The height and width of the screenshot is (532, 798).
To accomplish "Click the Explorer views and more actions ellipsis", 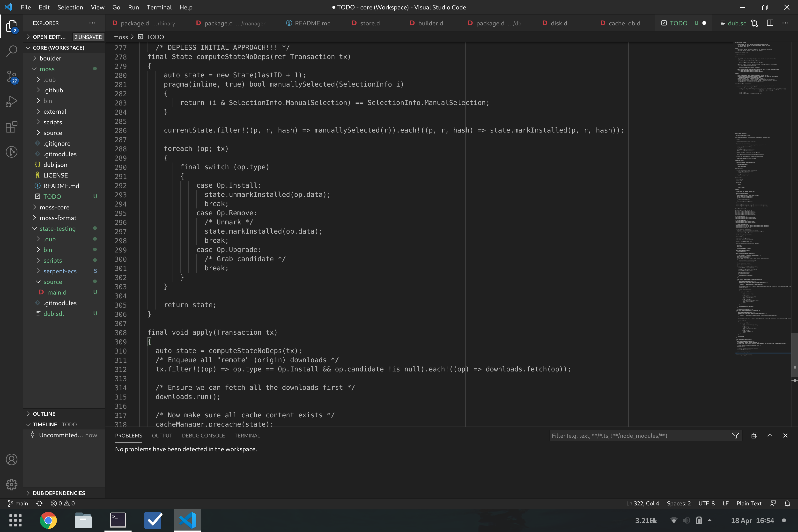I will 92,23.
